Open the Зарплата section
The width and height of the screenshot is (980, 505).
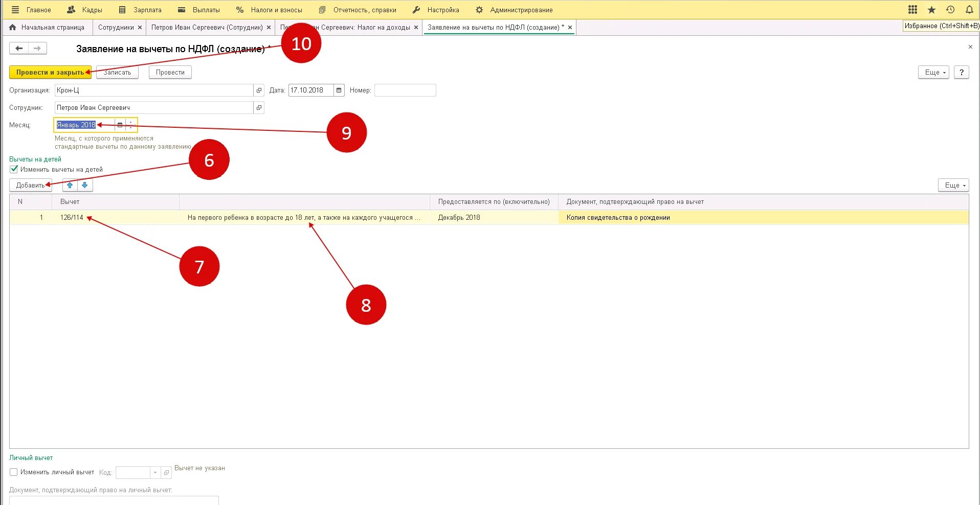coord(140,10)
